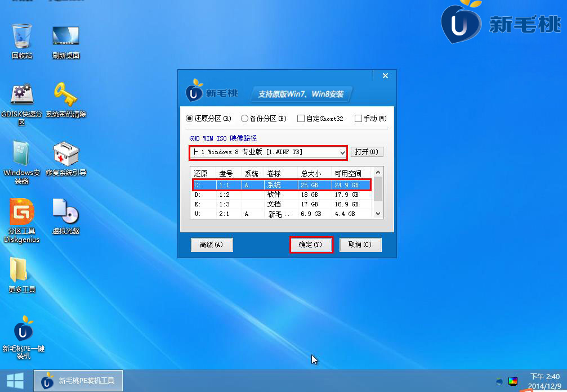Click the 卷标 column header
Viewport: 567px width, 392px height.
click(x=280, y=173)
